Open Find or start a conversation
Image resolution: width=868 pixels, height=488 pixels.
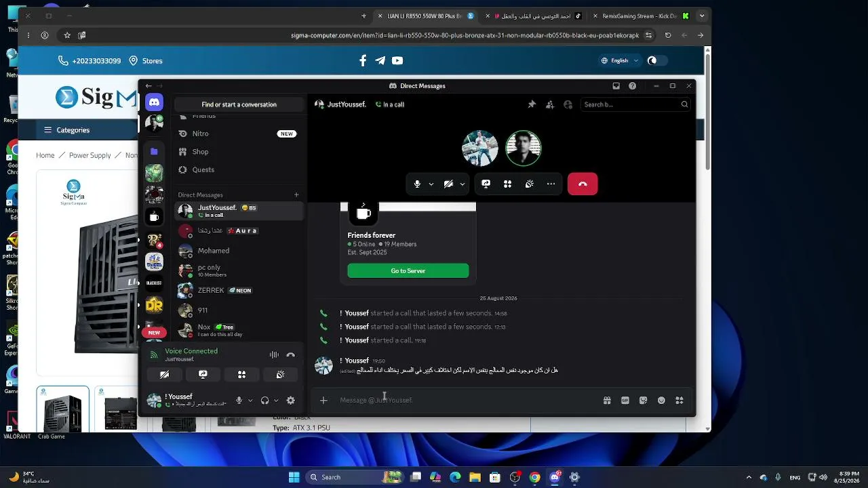coord(239,104)
